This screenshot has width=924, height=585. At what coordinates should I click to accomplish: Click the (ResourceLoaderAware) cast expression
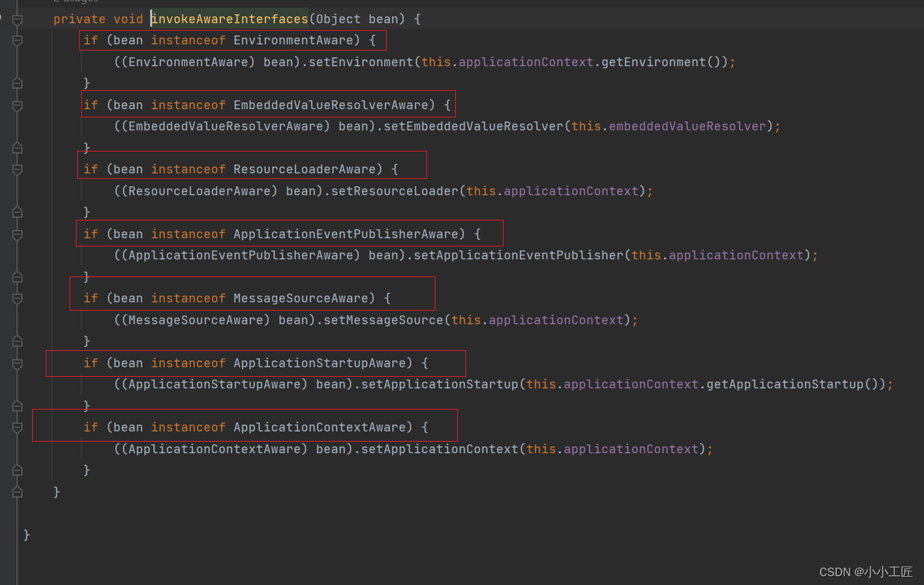tap(200, 191)
